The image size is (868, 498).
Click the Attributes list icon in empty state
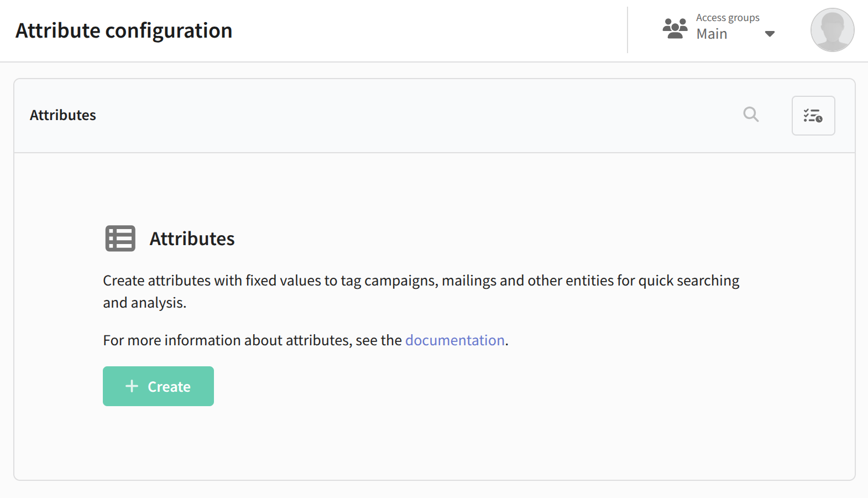tap(121, 238)
